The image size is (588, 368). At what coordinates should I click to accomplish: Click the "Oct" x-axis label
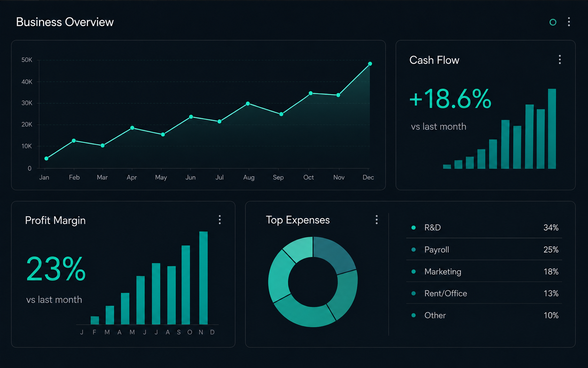click(308, 177)
